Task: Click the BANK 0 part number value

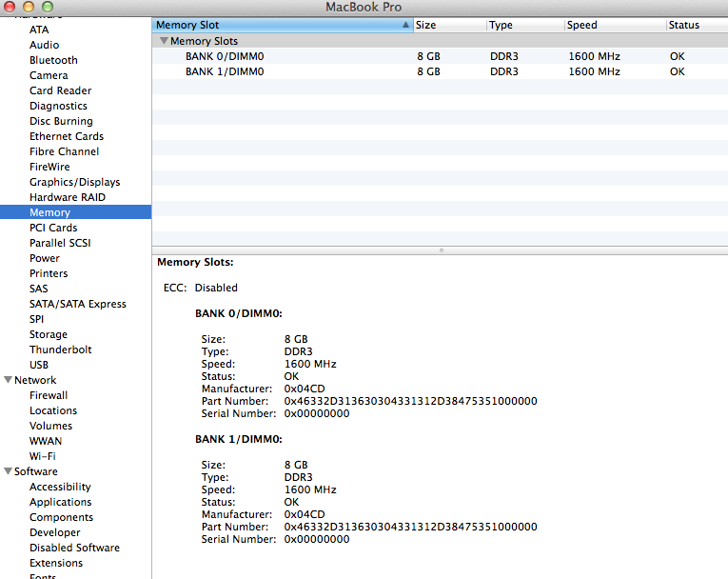Action: point(410,401)
